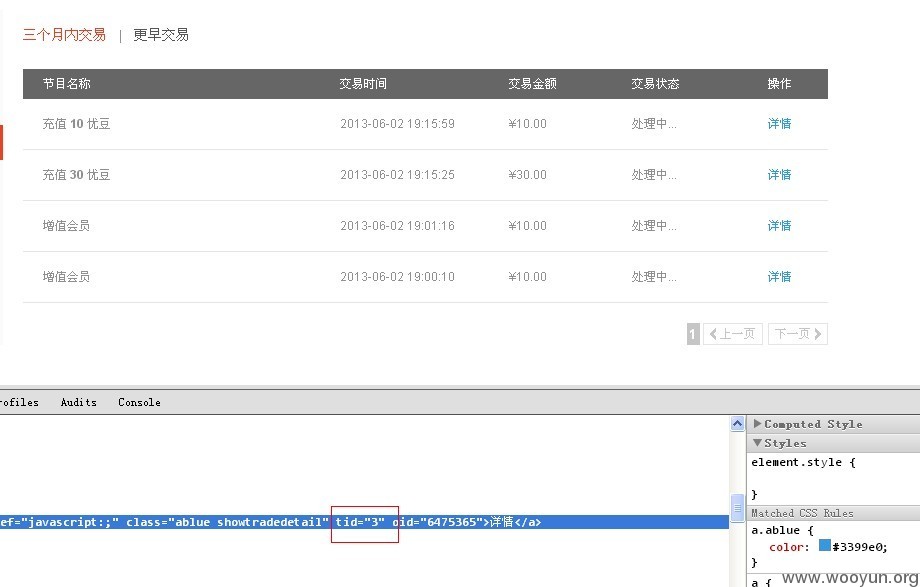Screen dimensions: 920x587
Task: Open 详情 for the 19:00:10 增值会员 row
Action: coord(779,277)
